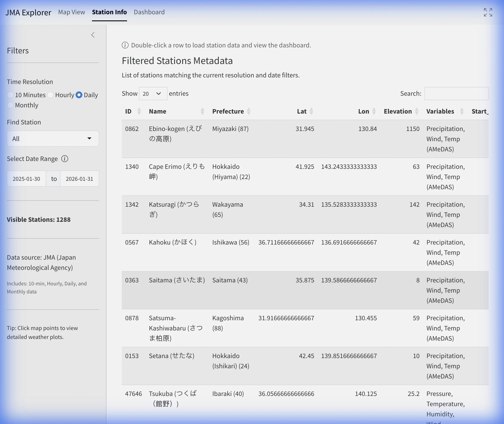Select the Hourly time resolution
Viewport: 504px width, 424px height.
[50, 95]
